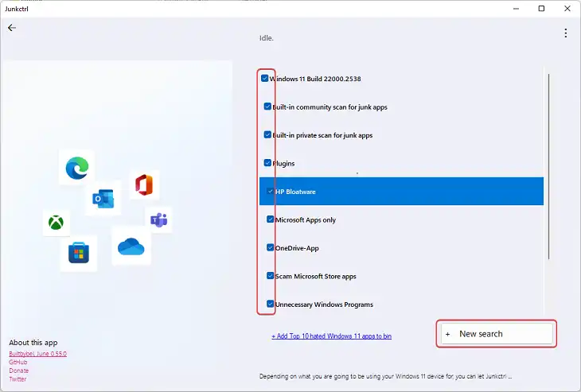Select the 'Plugins' row label
Image resolution: width=581 pixels, height=392 pixels.
point(284,164)
